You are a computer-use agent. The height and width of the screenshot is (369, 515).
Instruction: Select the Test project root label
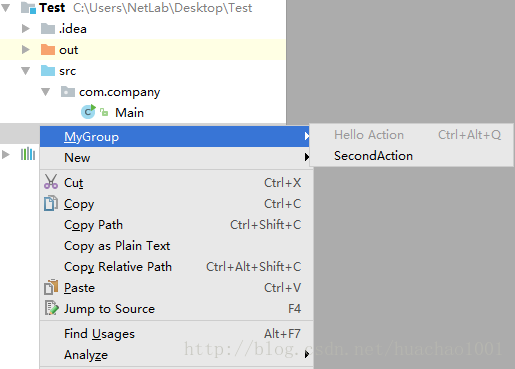tap(52, 8)
